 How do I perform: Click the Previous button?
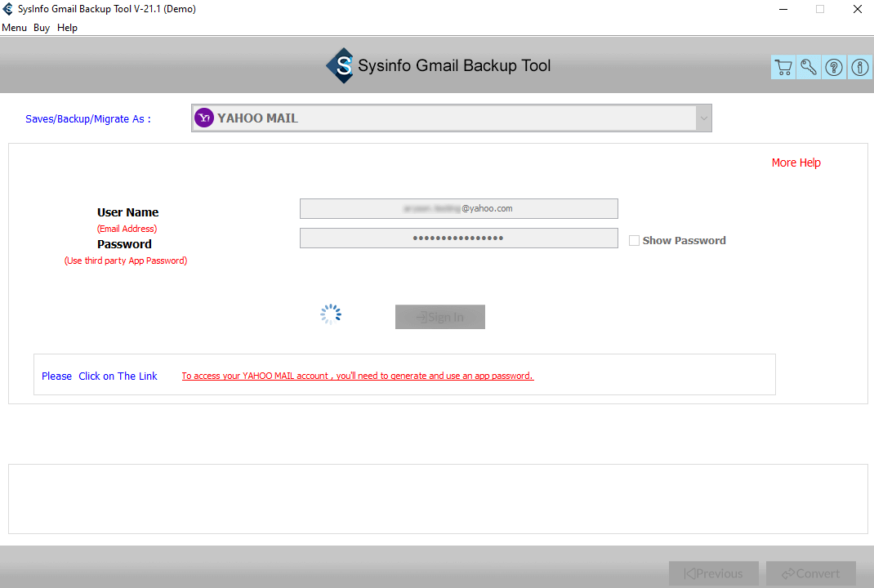[713, 573]
